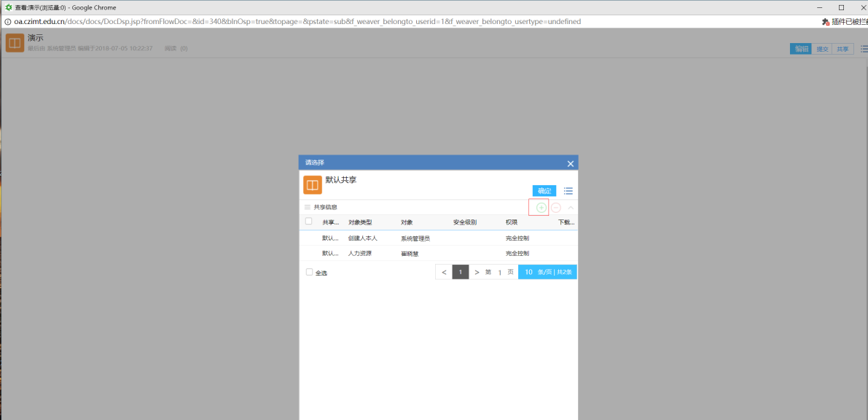This screenshot has height=420, width=868.
Task: Open the top-right page list menu icon
Action: tap(863, 49)
